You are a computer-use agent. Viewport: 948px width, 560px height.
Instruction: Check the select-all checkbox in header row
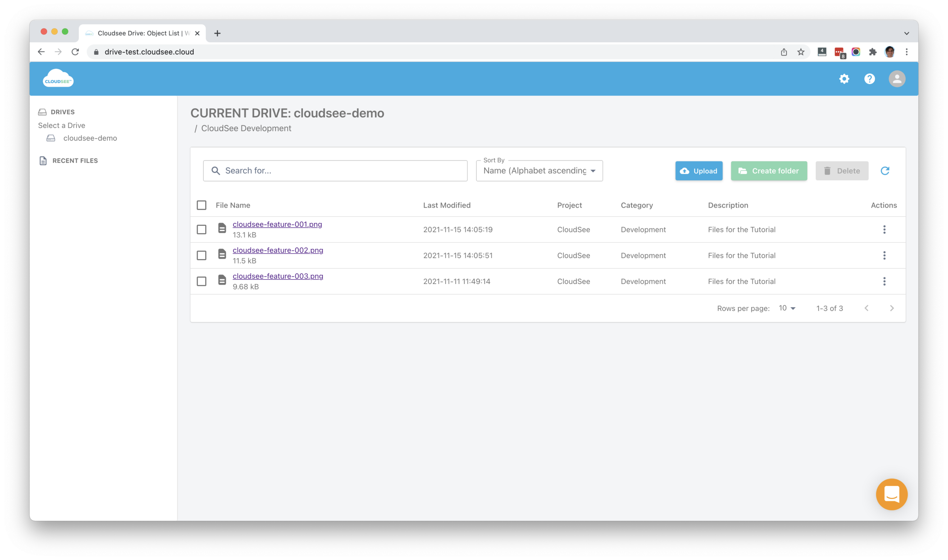click(201, 205)
